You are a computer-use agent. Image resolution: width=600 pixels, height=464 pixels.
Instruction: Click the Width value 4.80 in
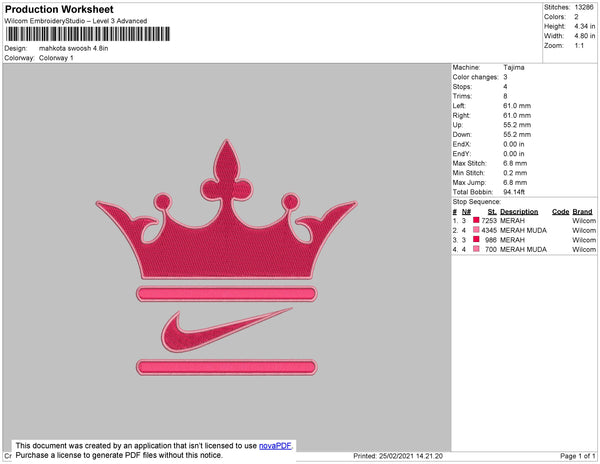[584, 36]
